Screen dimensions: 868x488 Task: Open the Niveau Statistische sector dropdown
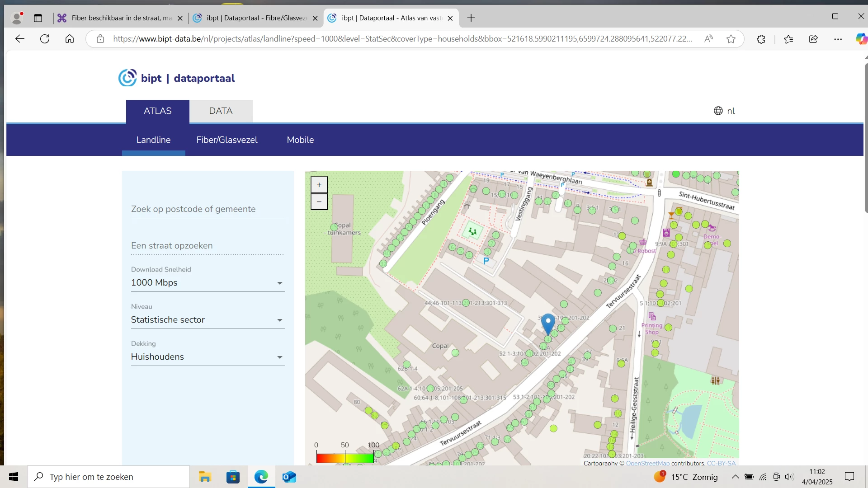(x=208, y=320)
